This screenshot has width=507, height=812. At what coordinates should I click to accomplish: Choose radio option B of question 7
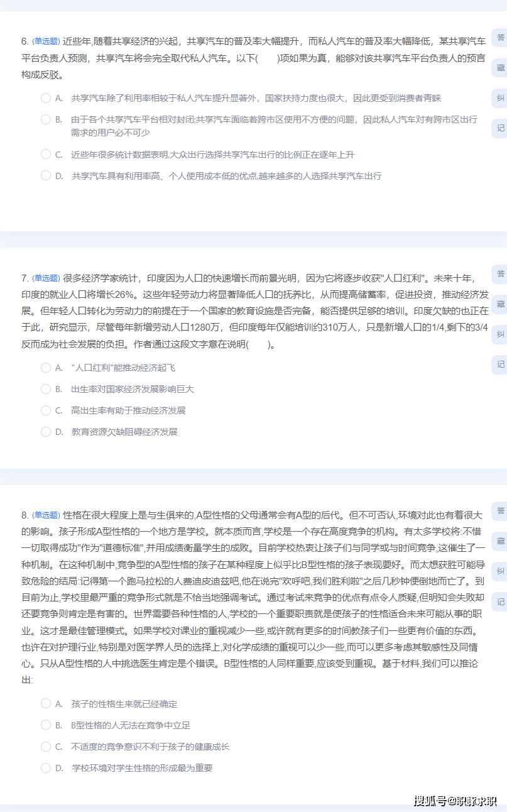[x=46, y=389]
